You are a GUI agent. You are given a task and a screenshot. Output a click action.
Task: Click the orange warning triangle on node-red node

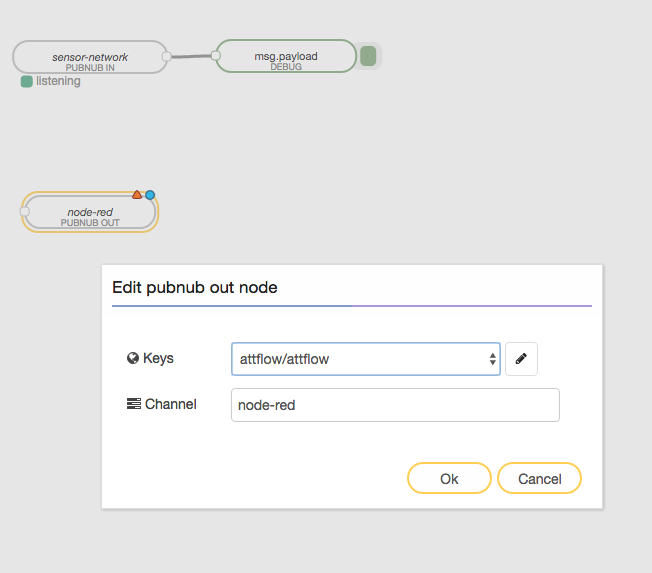click(137, 194)
